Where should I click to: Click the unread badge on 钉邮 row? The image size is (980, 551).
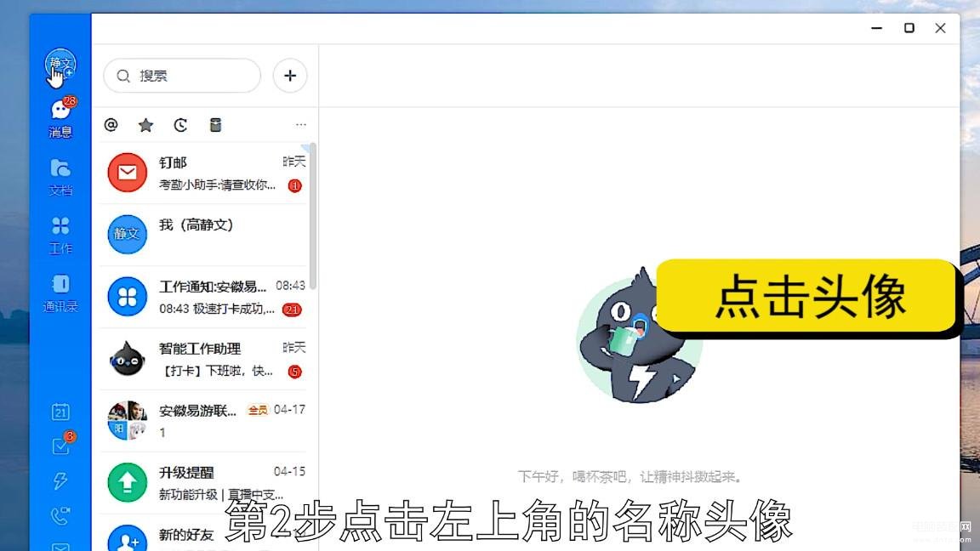coord(294,185)
